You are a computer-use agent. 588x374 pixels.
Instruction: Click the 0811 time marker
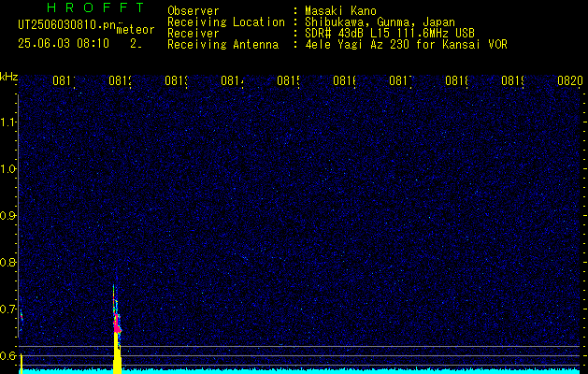point(64,80)
